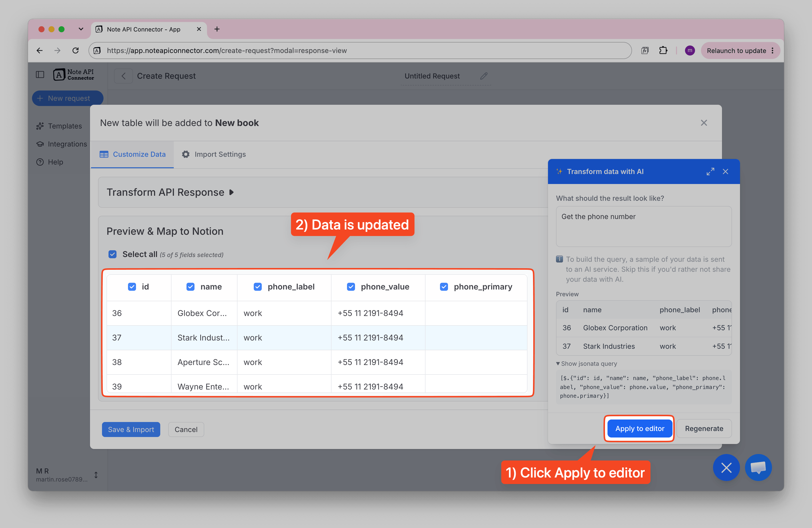This screenshot has width=812, height=528.
Task: Click the New request button
Action: click(67, 98)
